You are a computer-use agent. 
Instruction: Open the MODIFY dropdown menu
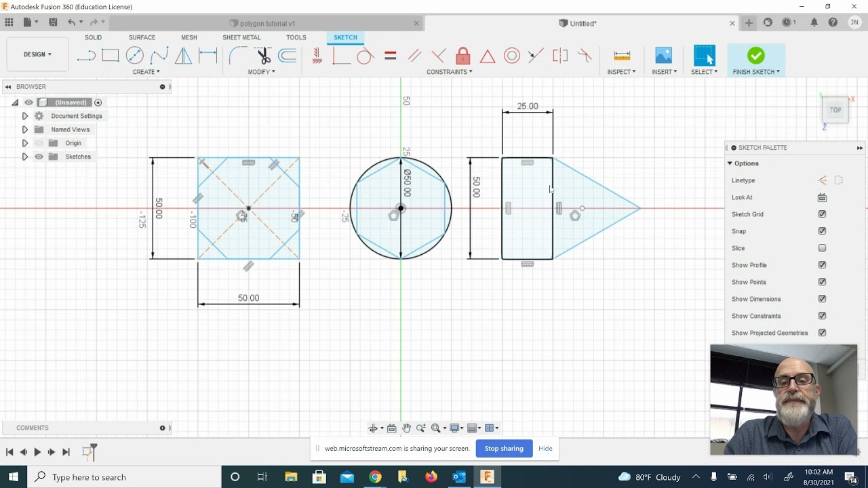(x=261, y=72)
